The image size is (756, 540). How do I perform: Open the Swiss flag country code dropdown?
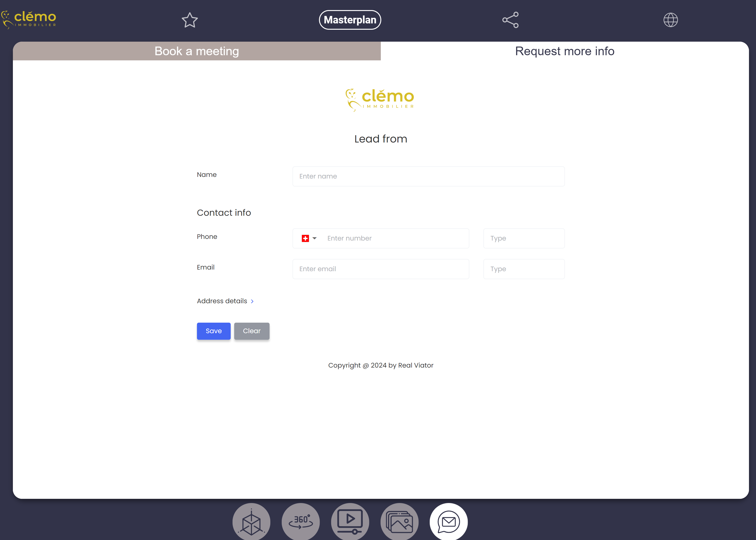tap(309, 238)
